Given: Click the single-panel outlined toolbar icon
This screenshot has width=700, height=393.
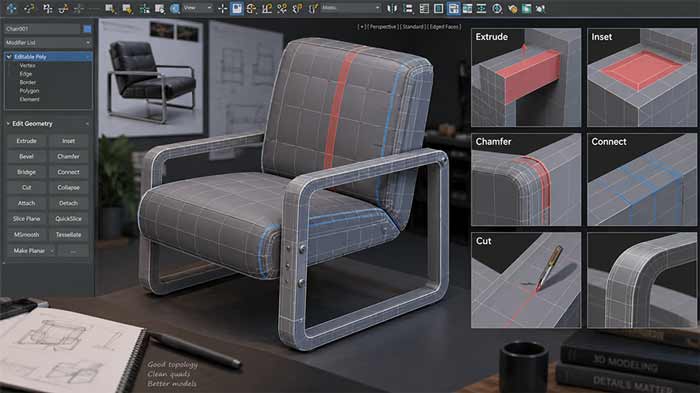Looking at the screenshot, I should (x=438, y=8).
